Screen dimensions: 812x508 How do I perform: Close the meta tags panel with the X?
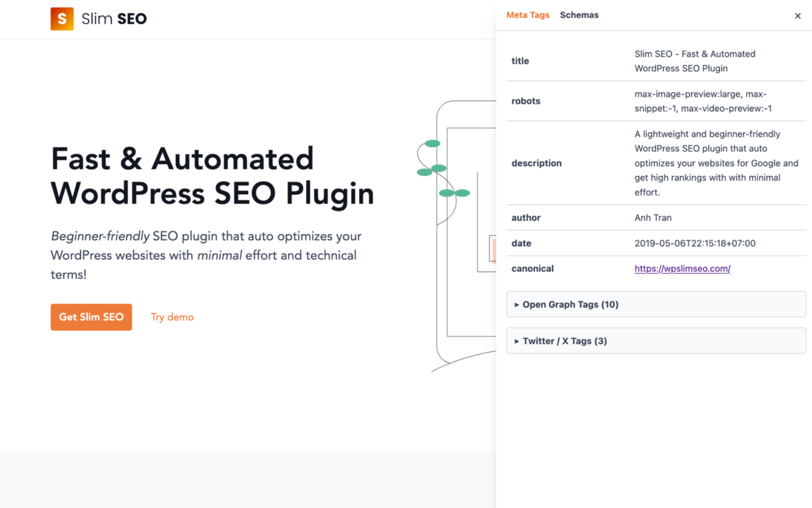[x=798, y=16]
